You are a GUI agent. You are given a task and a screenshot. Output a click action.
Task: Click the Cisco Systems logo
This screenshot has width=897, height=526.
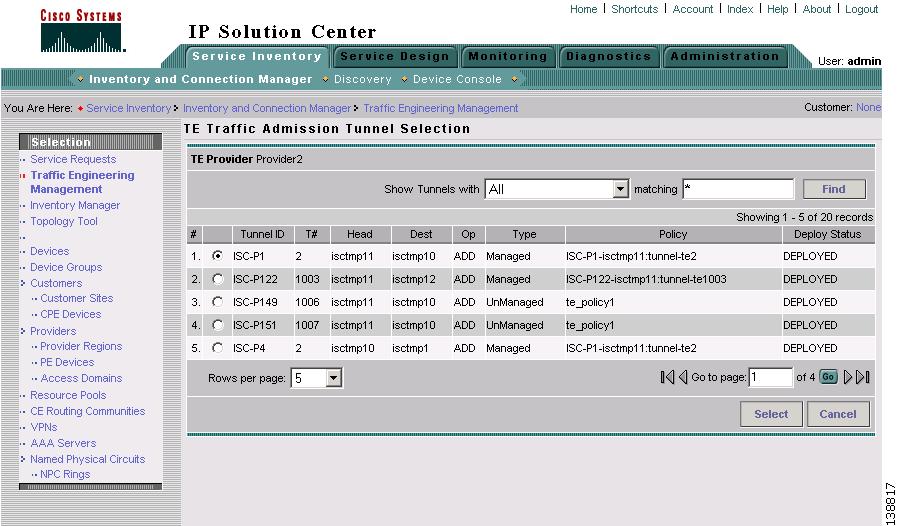coord(82,31)
